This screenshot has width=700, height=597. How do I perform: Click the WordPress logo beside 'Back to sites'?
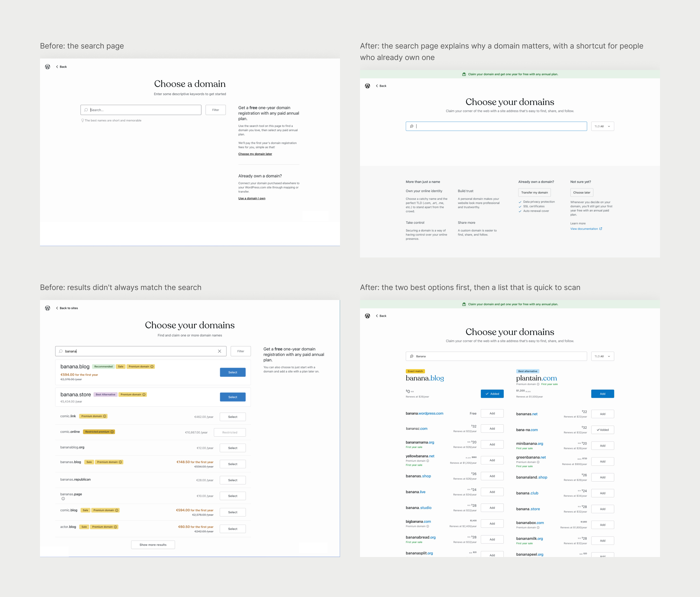(48, 308)
